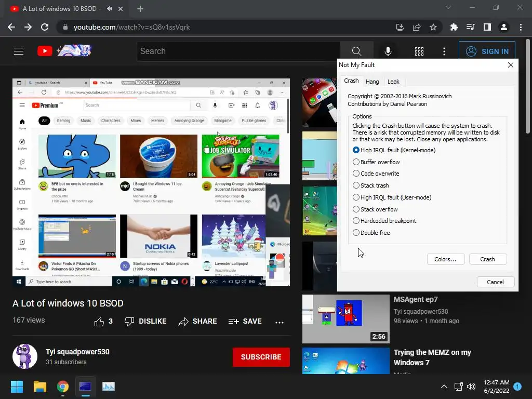Image resolution: width=532 pixels, height=399 pixels.
Task: Show hidden tray icons chevron
Action: (444, 387)
